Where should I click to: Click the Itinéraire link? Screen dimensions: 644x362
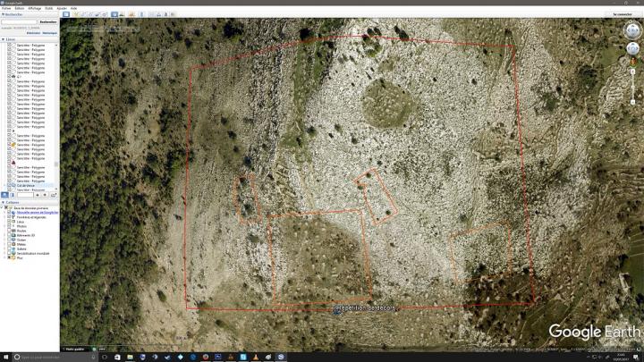click(x=34, y=33)
